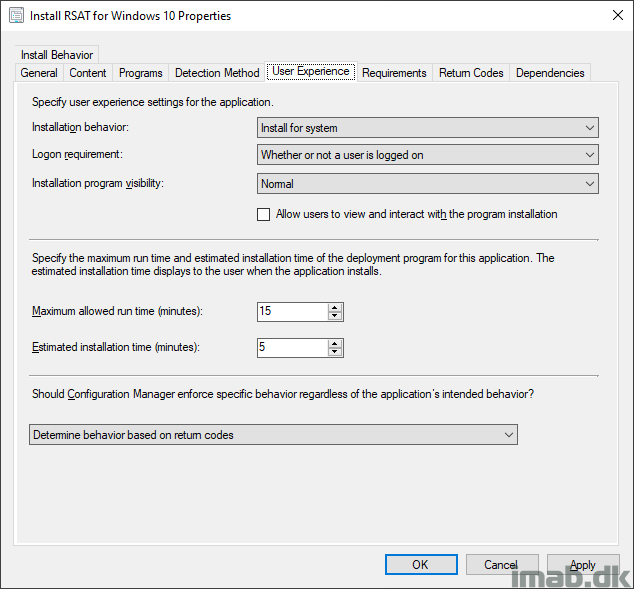The width and height of the screenshot is (634, 589).
Task: Click the 'Logon requirement:' label
Action: point(77,154)
